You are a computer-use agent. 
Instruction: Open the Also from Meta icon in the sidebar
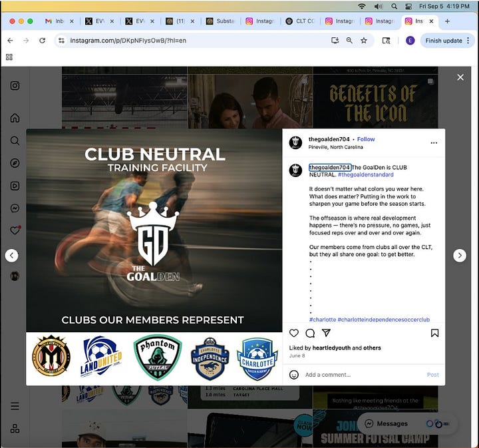[15, 429]
